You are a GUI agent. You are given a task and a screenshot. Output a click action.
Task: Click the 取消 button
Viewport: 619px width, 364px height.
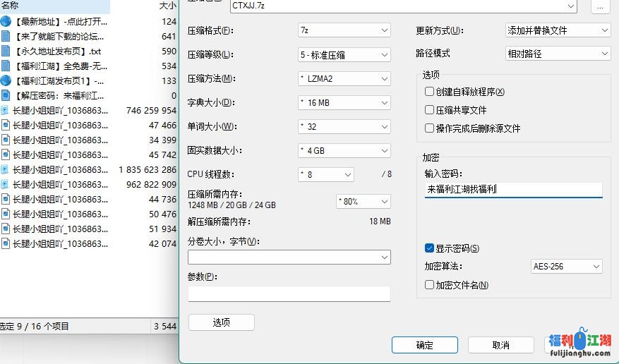500,345
